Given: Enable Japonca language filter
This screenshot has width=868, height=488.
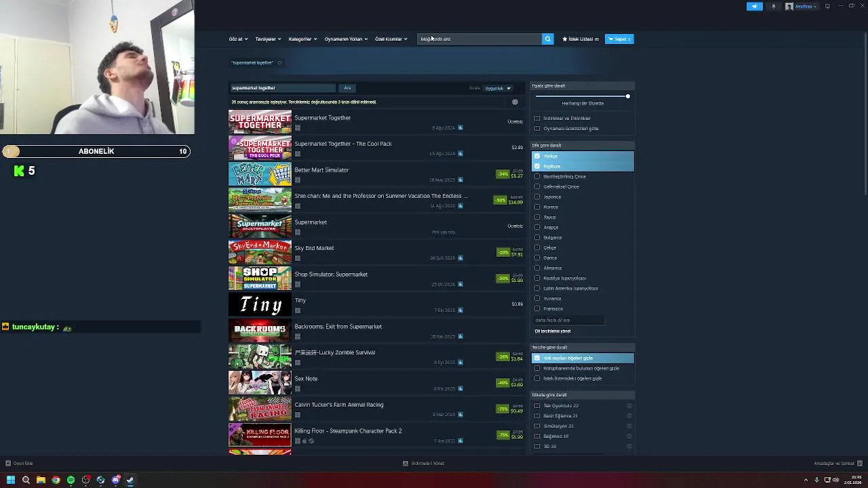Looking at the screenshot, I should coord(537,197).
